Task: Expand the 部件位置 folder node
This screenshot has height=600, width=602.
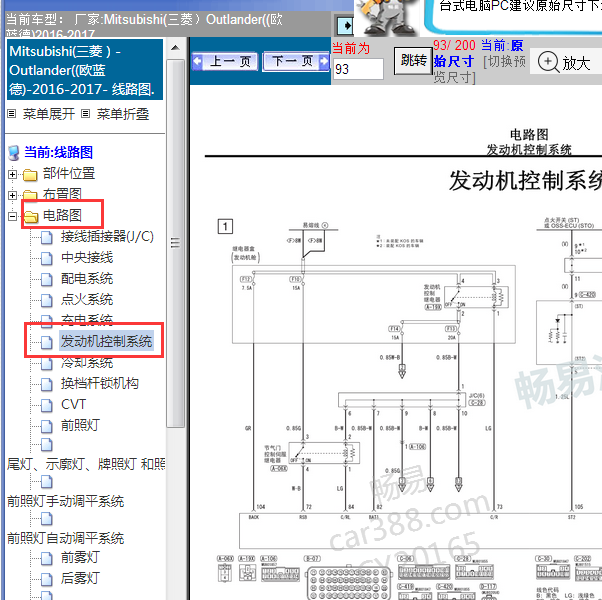Action: (12, 175)
